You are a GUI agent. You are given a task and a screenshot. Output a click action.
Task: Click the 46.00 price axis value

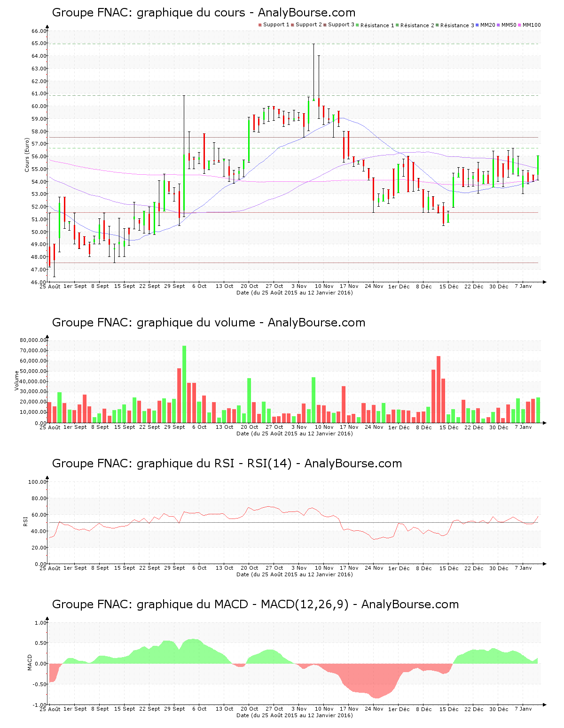(x=39, y=282)
